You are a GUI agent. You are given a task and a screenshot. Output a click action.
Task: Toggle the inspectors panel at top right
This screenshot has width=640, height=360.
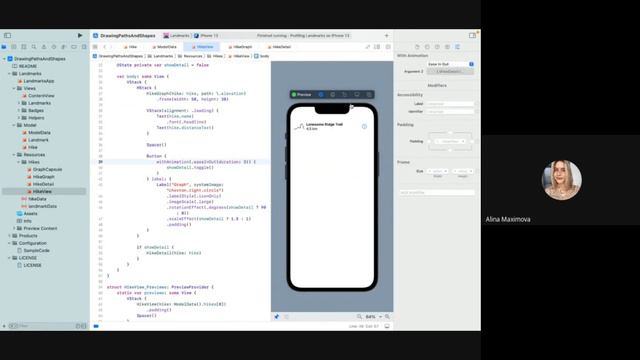[472, 36]
